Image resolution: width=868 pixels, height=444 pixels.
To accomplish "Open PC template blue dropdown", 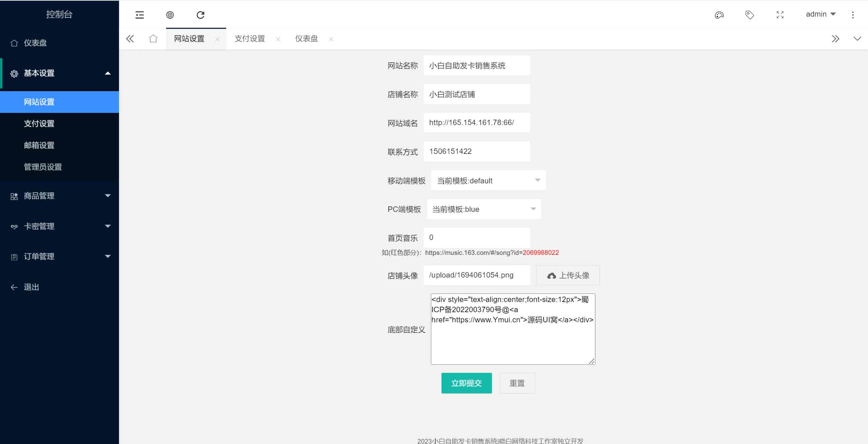I will tap(484, 209).
